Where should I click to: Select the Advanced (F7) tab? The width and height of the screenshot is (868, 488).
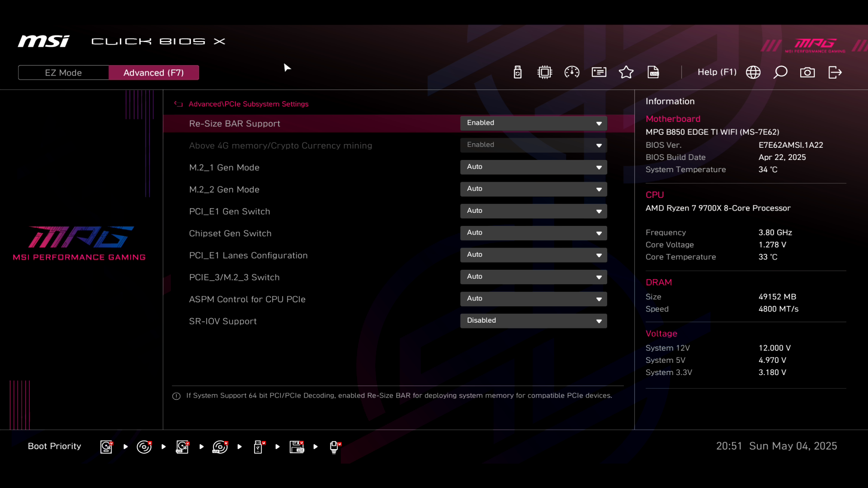pos(154,73)
